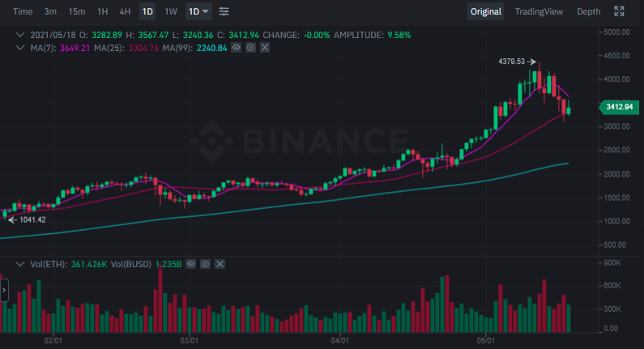Switch to the 4H interval
The image size is (644, 349).
pyautogui.click(x=125, y=11)
